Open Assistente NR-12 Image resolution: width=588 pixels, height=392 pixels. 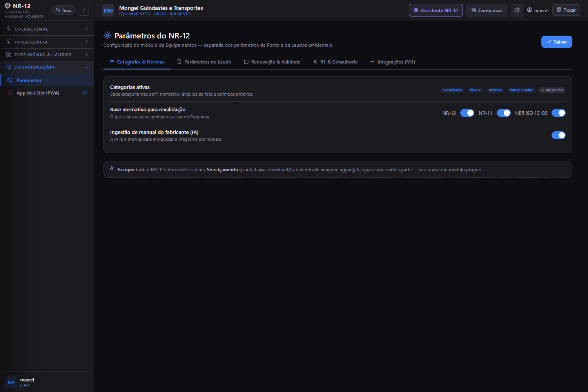pos(436,10)
